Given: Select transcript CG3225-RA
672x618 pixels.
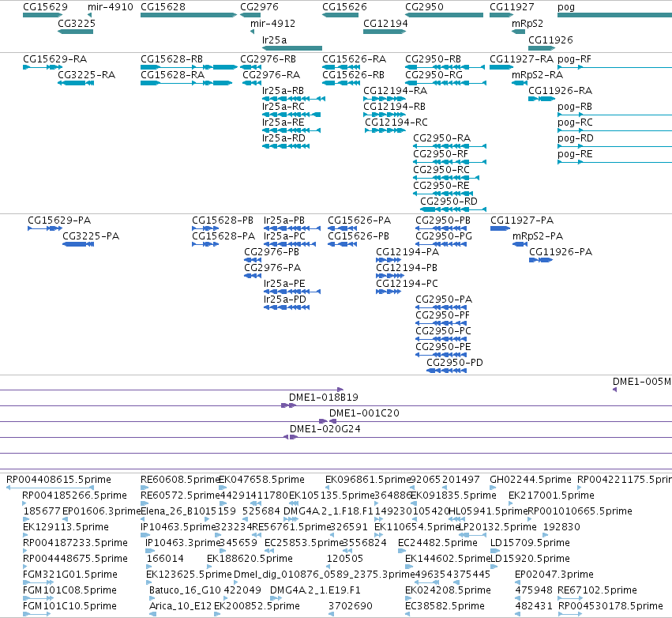Looking at the screenshot, I should (76, 83).
